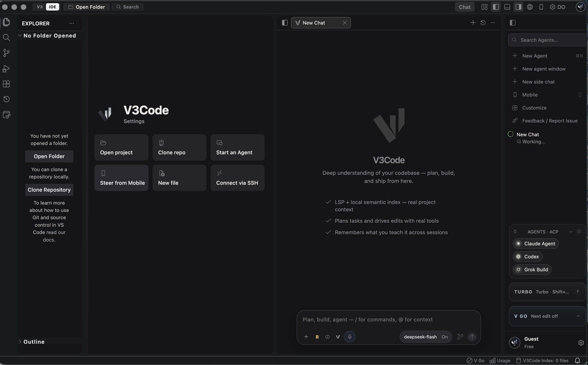Click the code brackets icon in chat input
Viewport: 588px width, 365px height.
[327, 337]
